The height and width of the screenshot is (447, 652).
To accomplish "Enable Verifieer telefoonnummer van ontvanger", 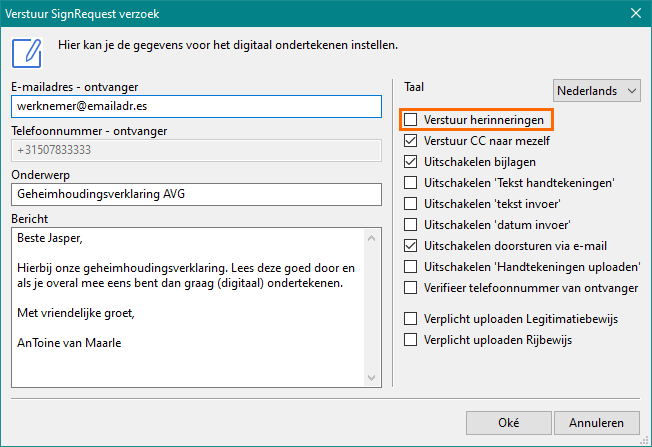I will coord(410,288).
